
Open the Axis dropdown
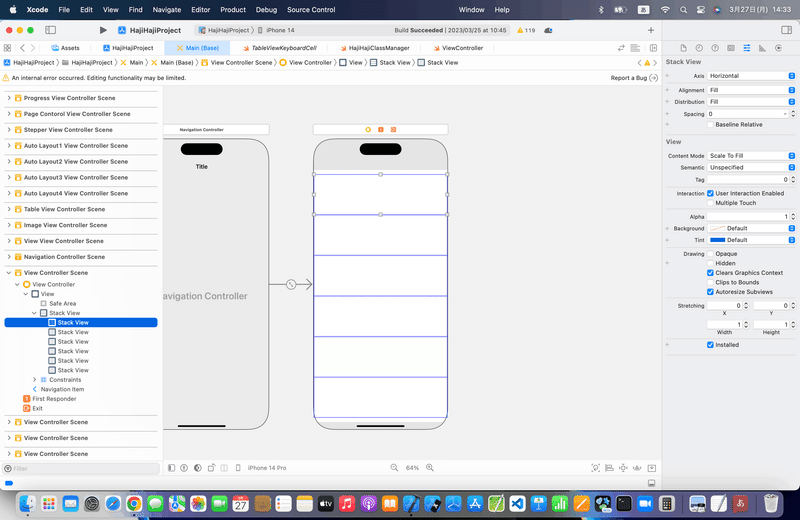tap(751, 76)
